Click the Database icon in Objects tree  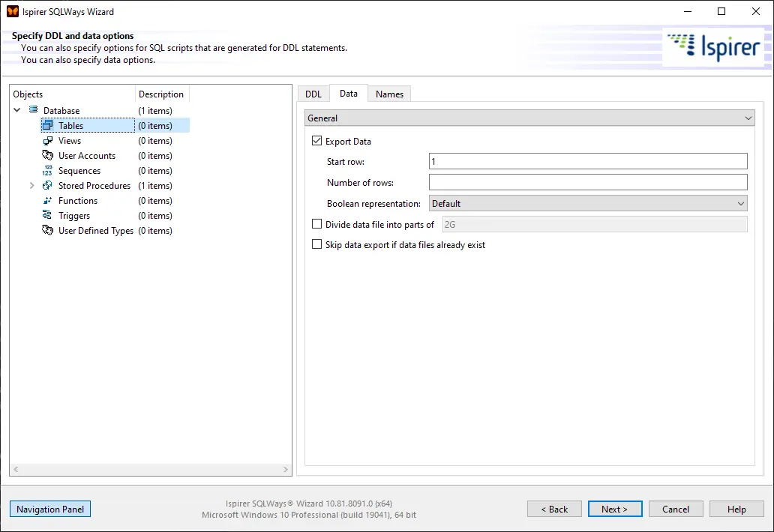tap(34, 110)
